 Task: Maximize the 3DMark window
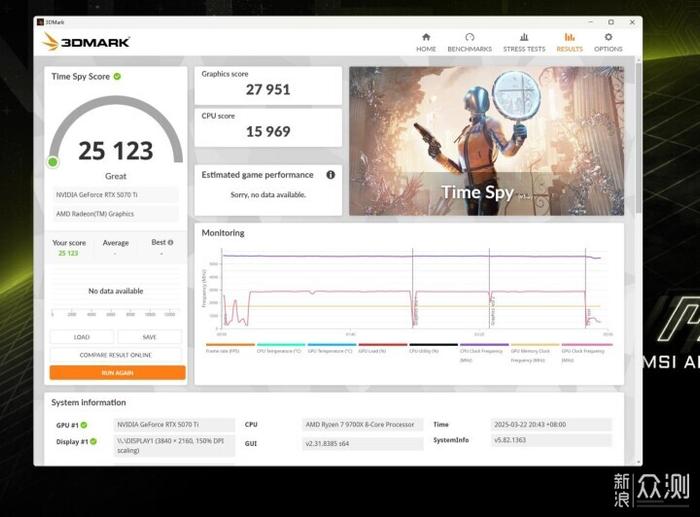coord(611,22)
